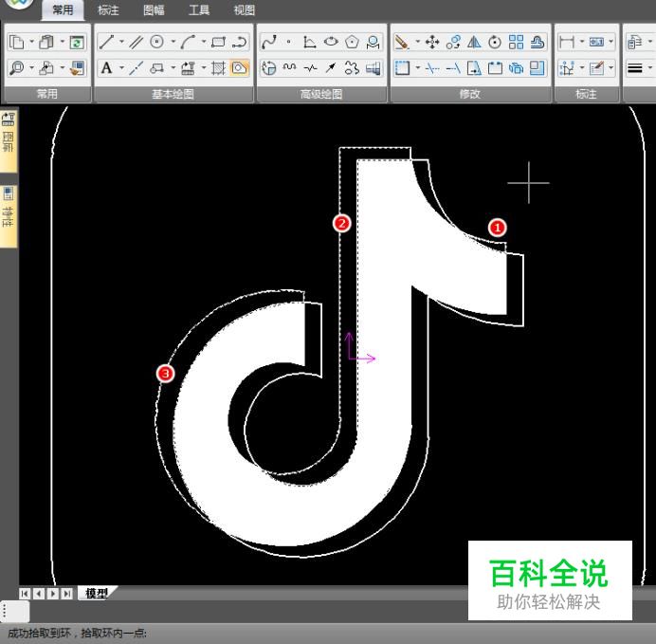Click the Linear dimension tool icon
656x644 pixels.
(567, 43)
